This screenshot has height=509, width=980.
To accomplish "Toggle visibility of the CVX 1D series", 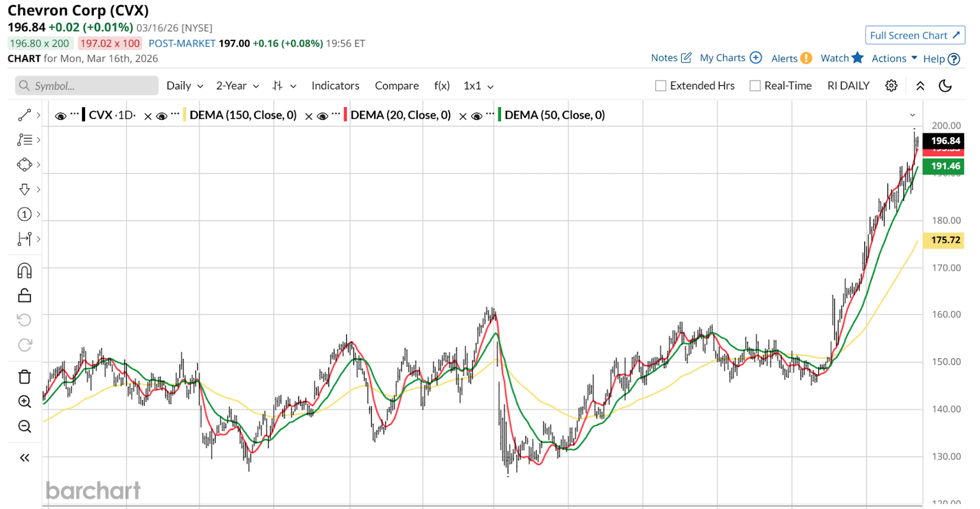I will point(61,116).
